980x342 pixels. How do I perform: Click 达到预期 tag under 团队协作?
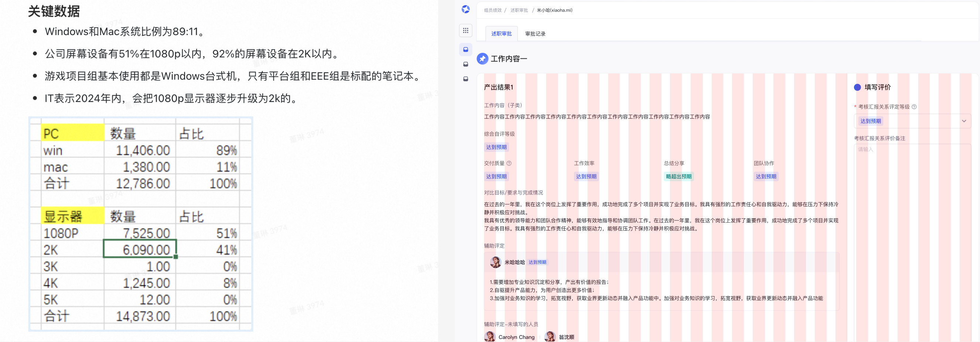click(766, 177)
